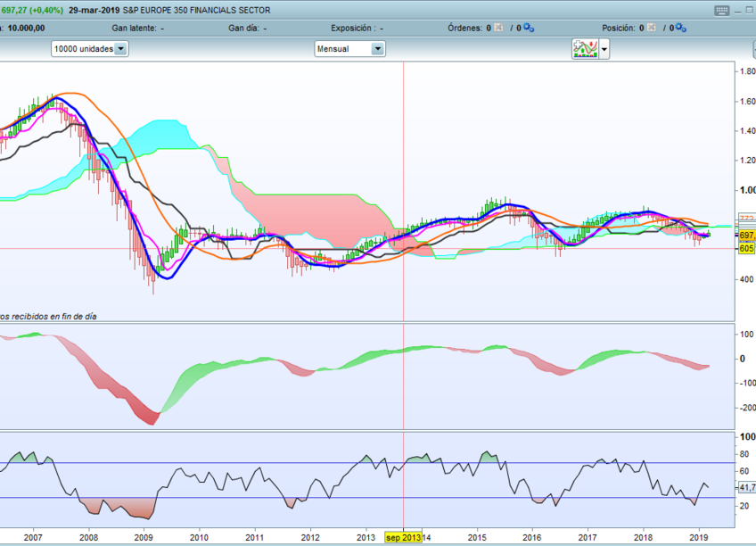Minimize the chart window

[x=738, y=11]
